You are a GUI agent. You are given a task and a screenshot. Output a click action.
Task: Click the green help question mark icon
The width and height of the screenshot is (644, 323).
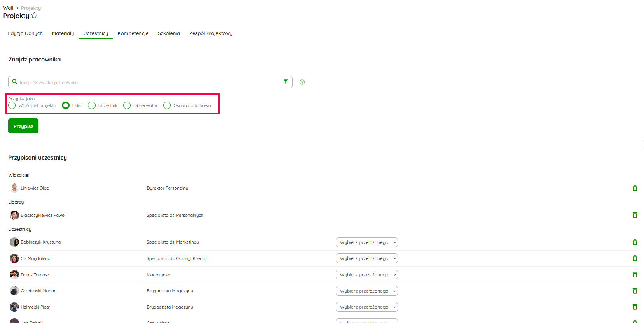tap(302, 82)
